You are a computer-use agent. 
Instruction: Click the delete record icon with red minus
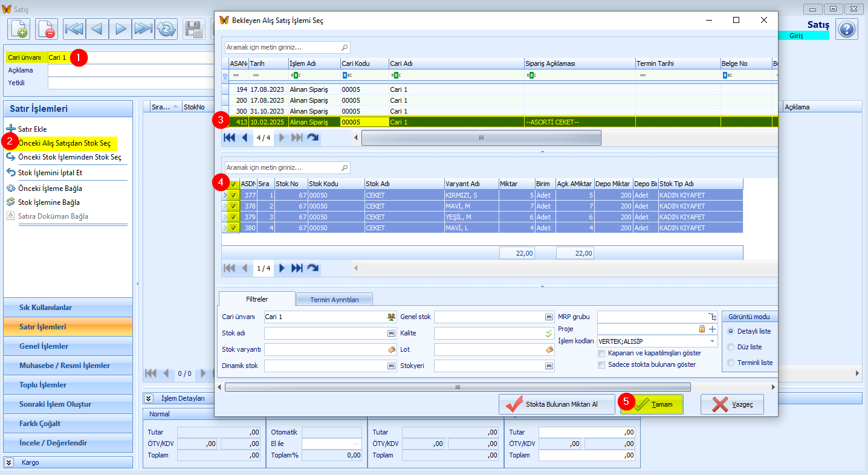(x=47, y=29)
